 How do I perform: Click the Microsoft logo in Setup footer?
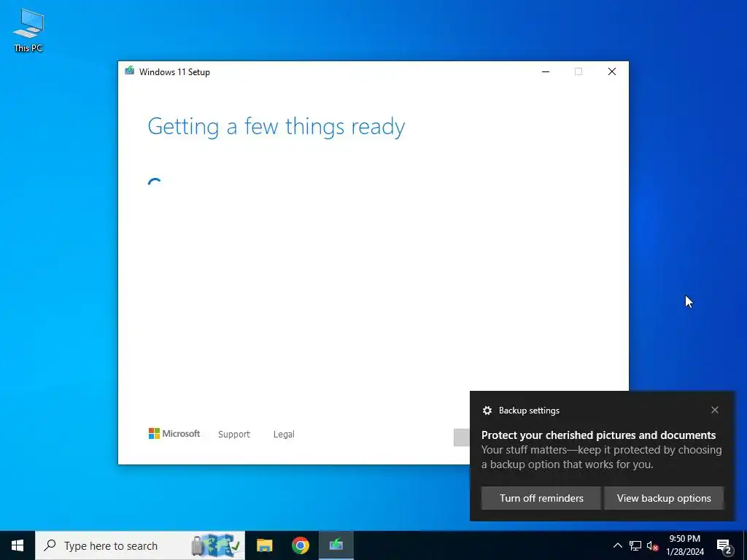pyautogui.click(x=174, y=434)
